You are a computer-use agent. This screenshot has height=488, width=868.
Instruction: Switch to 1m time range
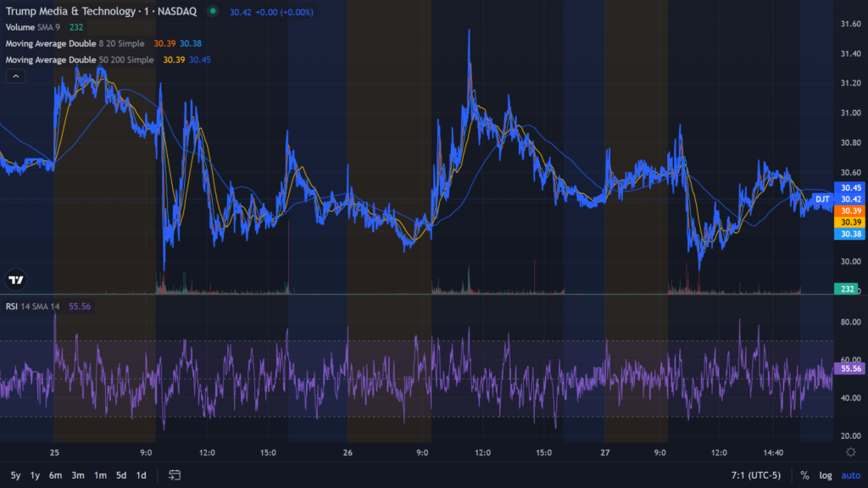100,475
